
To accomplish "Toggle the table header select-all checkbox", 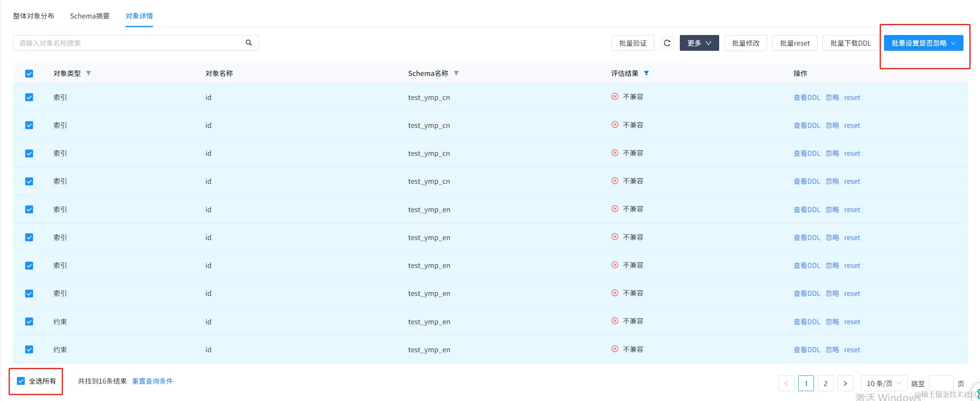I will point(29,74).
